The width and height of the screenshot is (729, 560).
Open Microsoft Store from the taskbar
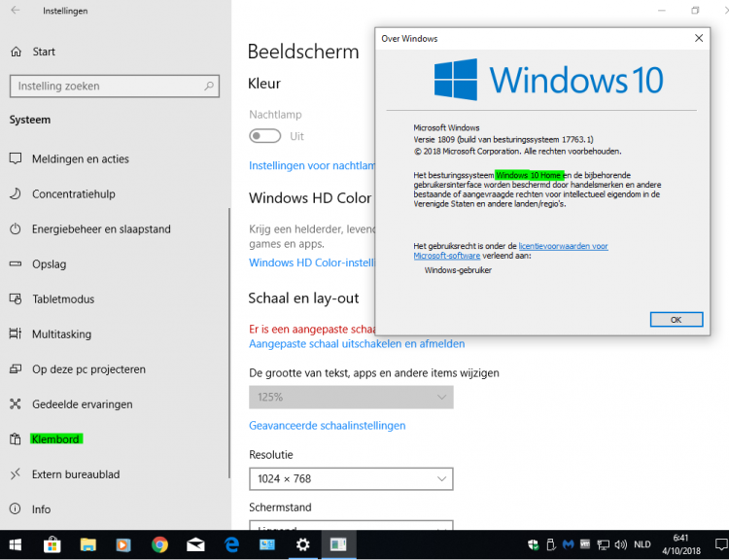tap(52, 544)
